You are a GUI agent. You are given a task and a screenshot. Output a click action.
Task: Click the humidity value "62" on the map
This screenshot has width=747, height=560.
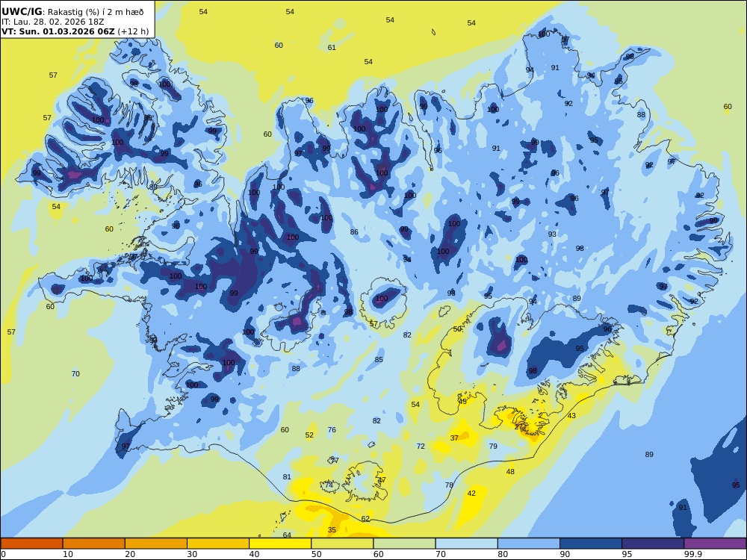[365, 519]
